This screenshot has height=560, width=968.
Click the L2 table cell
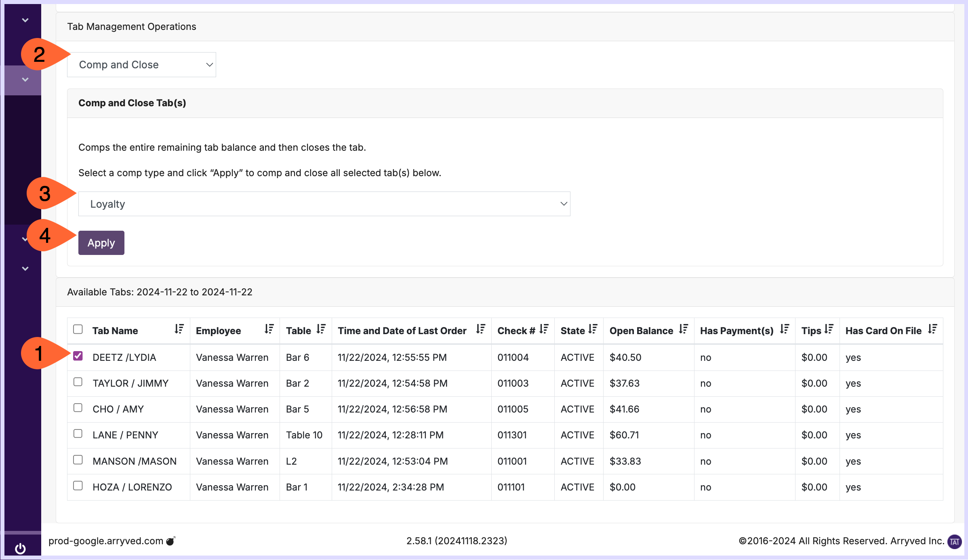pyautogui.click(x=291, y=461)
